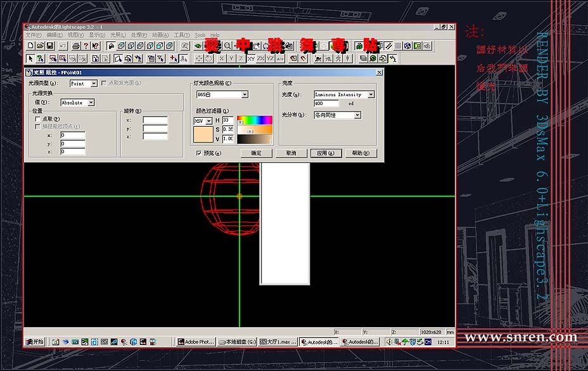Switch to 大厅1.max taskbar item

point(278,342)
